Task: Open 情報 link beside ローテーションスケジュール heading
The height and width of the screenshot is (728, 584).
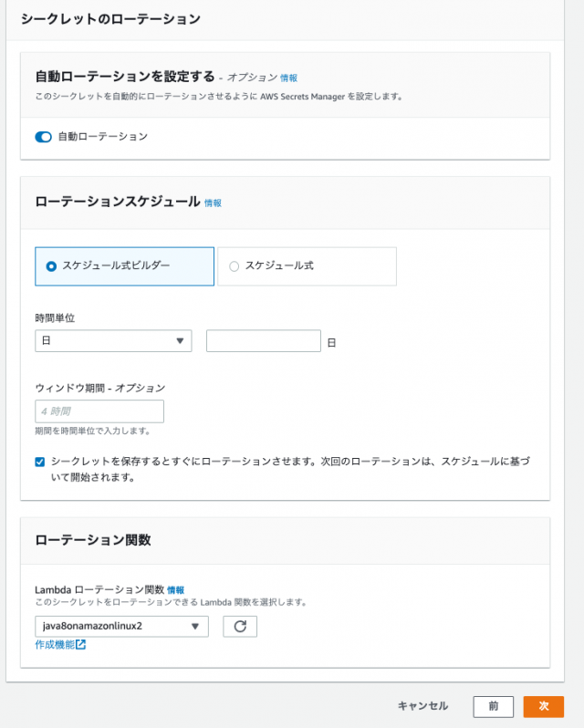Action: pyautogui.click(x=214, y=203)
